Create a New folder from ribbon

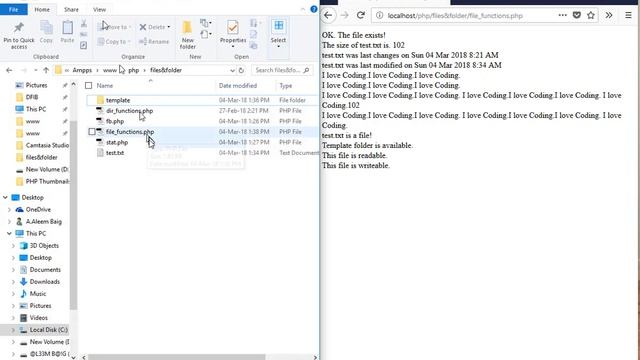(x=188, y=35)
